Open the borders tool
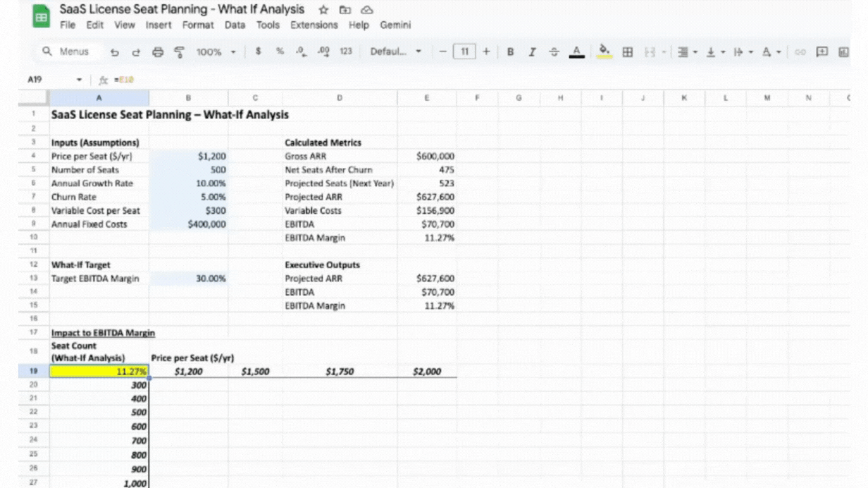Viewport: 868px width, 488px height. pyautogui.click(x=627, y=51)
